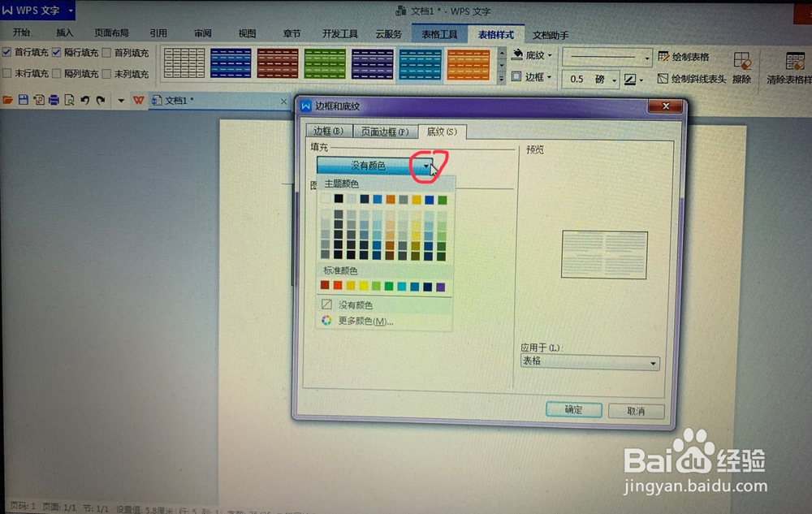Click the 确定 button

tap(574, 409)
